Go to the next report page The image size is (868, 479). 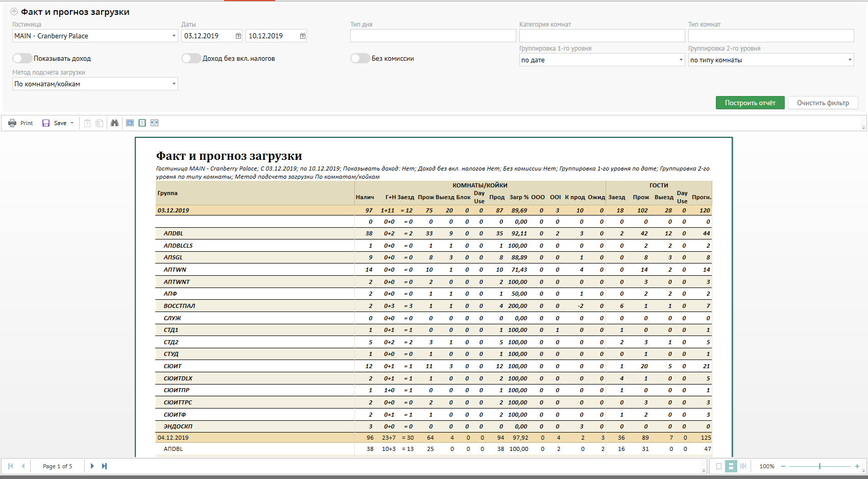(x=92, y=466)
